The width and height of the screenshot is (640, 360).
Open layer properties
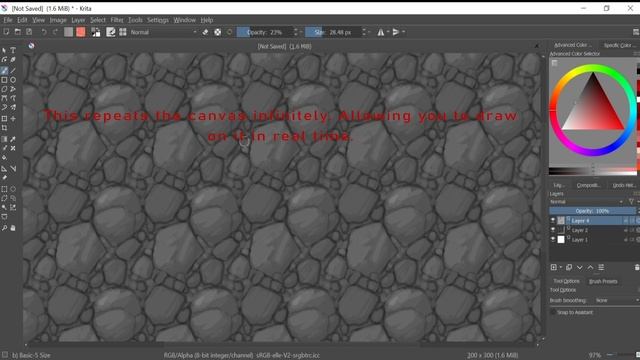click(601, 267)
